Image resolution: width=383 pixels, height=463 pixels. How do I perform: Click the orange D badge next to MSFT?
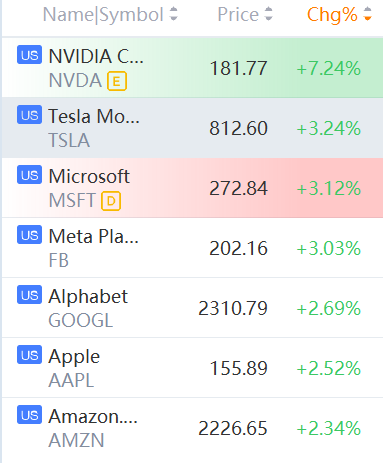point(111,201)
